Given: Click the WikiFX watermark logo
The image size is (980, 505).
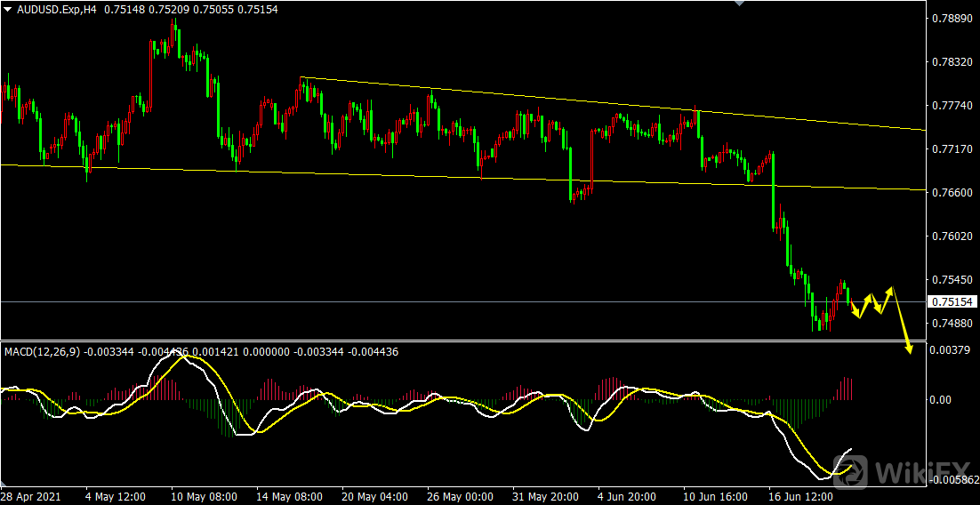Looking at the screenshot, I should click(x=907, y=472).
